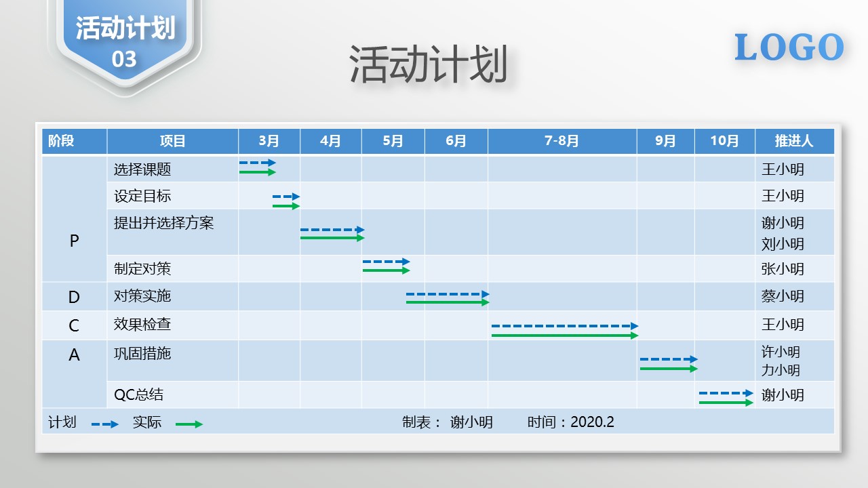Click the blue LOGO graphic
Image resolution: width=868 pixels, height=488 pixels.
click(789, 48)
